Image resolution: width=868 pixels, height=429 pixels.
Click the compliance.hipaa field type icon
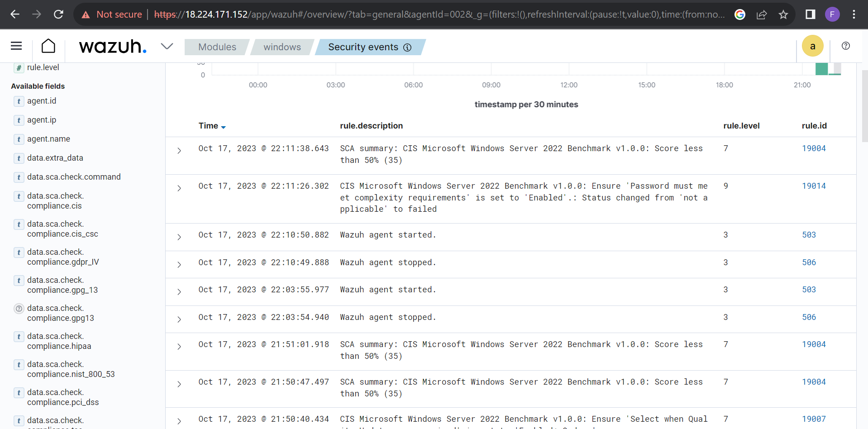click(19, 337)
